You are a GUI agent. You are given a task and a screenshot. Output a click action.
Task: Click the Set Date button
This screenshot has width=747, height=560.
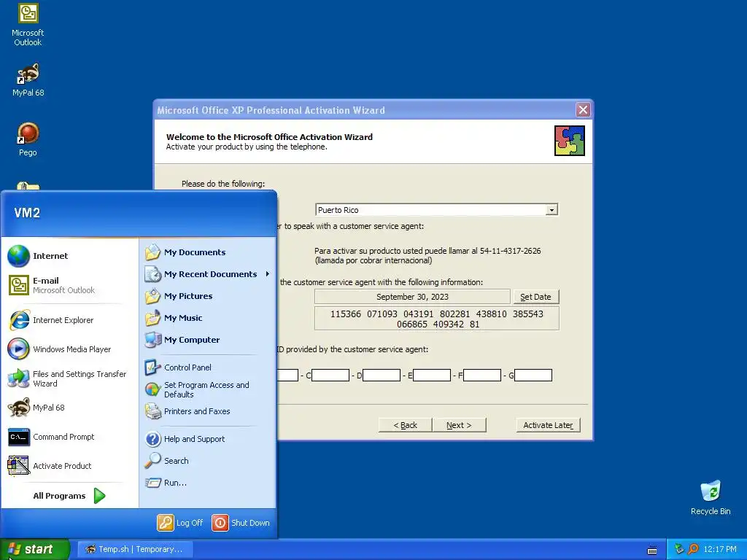pyautogui.click(x=535, y=297)
